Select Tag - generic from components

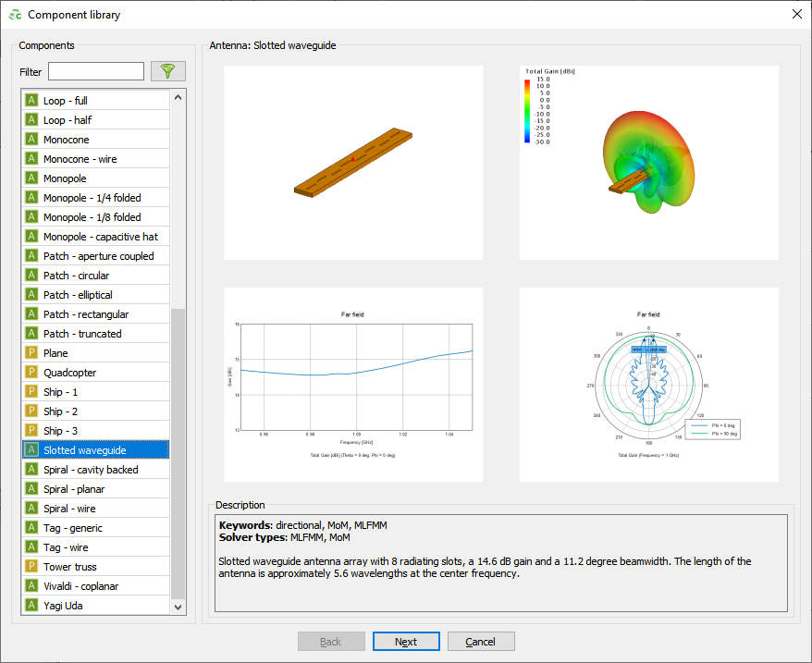click(73, 528)
